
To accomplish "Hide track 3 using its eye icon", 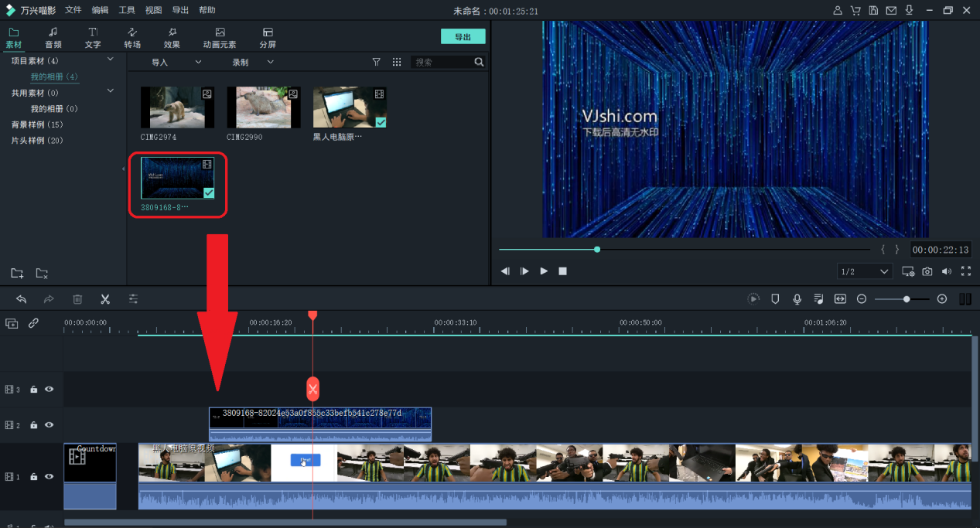I will pyautogui.click(x=50, y=390).
